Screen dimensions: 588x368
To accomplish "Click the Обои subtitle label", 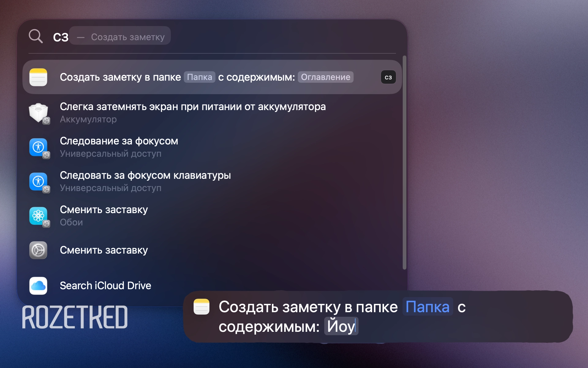I will pyautogui.click(x=71, y=222).
